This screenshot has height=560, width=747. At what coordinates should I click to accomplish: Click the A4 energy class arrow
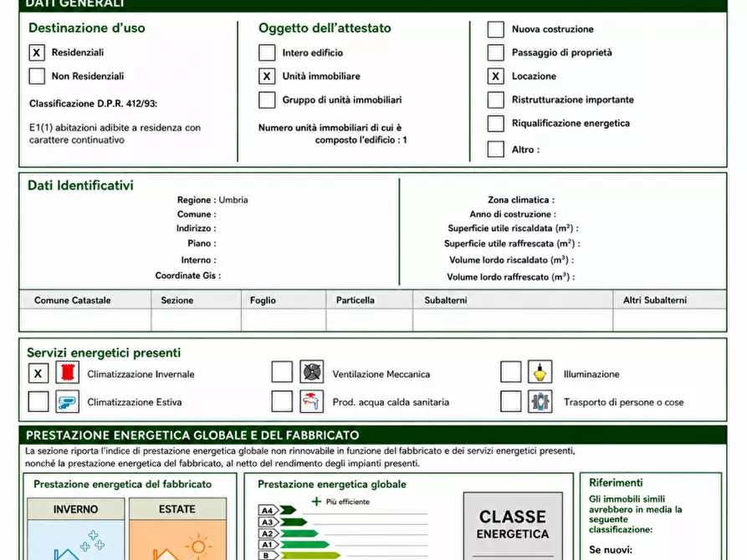pyautogui.click(x=278, y=511)
